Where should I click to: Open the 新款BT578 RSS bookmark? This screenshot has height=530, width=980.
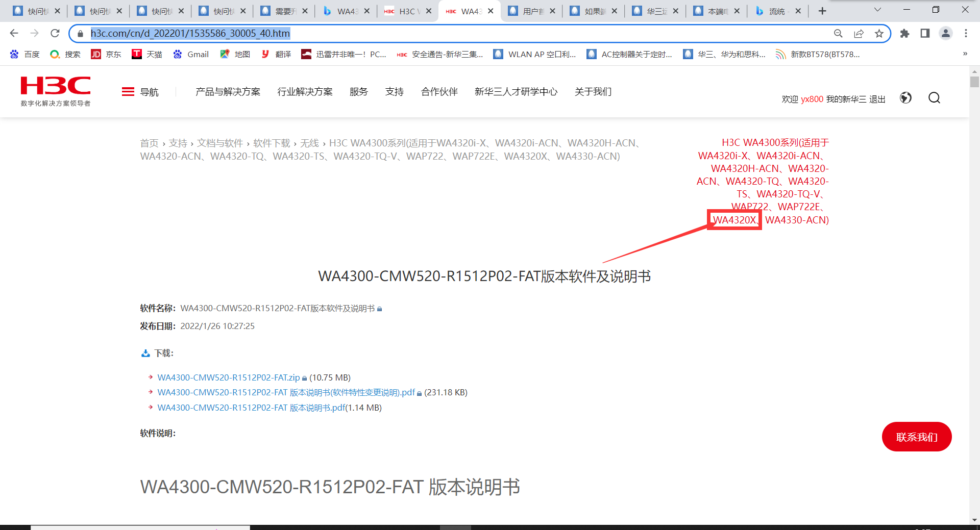click(x=818, y=54)
